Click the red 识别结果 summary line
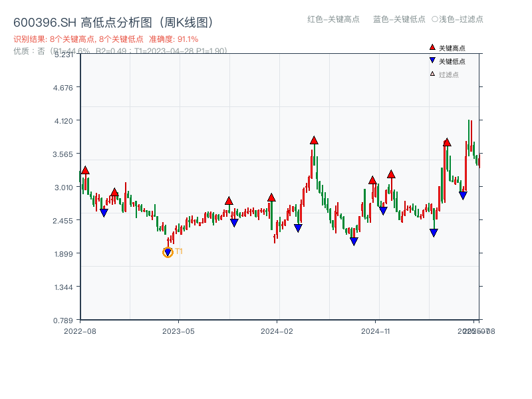532x399 pixels. (106, 39)
